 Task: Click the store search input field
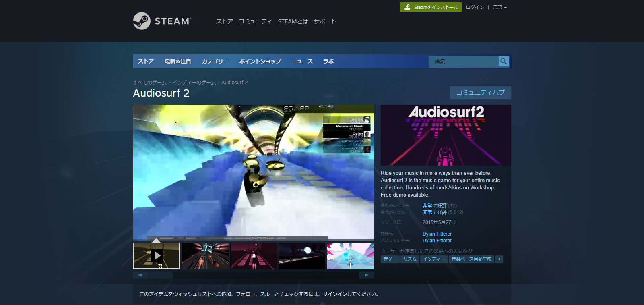pyautogui.click(x=463, y=61)
